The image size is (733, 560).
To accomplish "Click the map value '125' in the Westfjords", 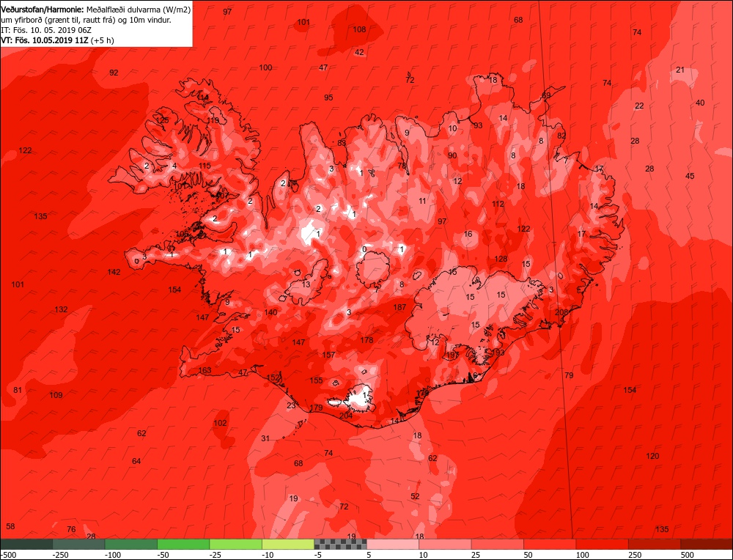I will point(162,120).
